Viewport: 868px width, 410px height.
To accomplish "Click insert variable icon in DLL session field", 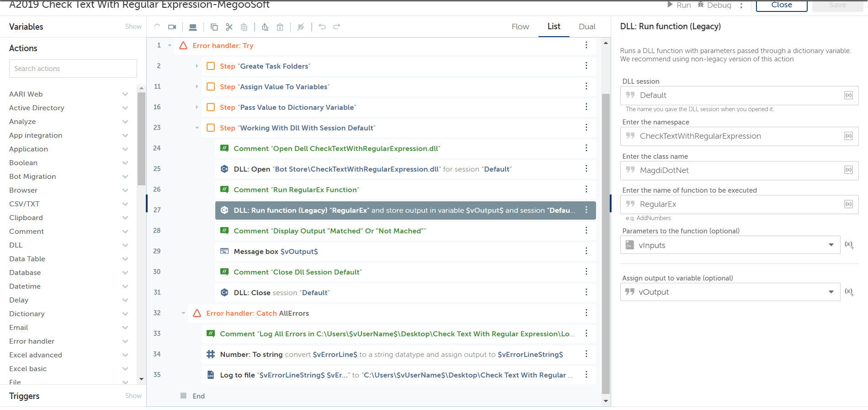I will coord(848,95).
